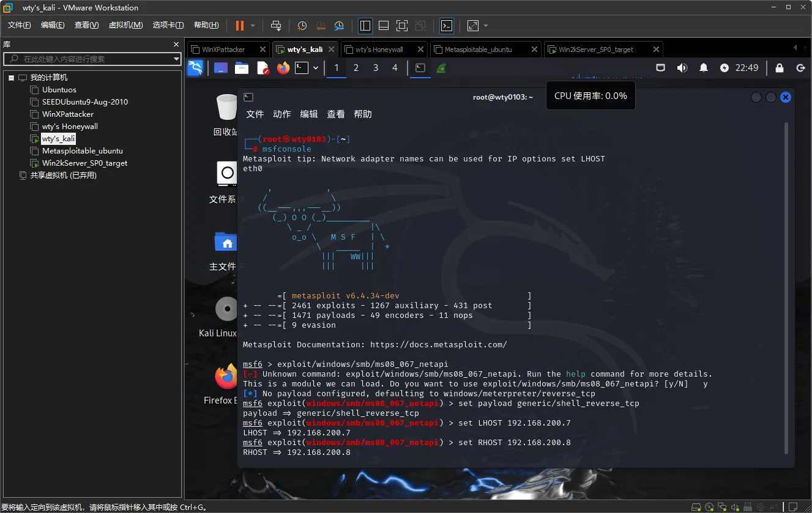Screen dimensions: 812x513
Task: Click the network connection tray icon
Action: click(x=661, y=68)
